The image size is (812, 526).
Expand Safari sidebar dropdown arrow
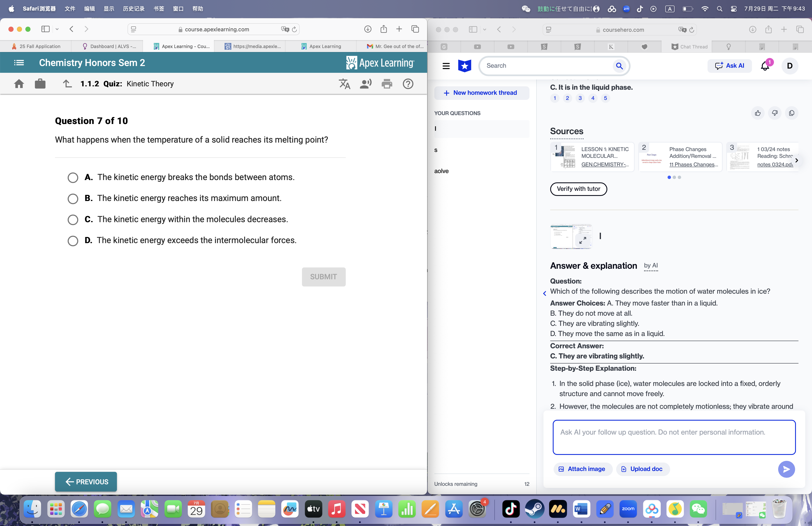click(x=57, y=29)
